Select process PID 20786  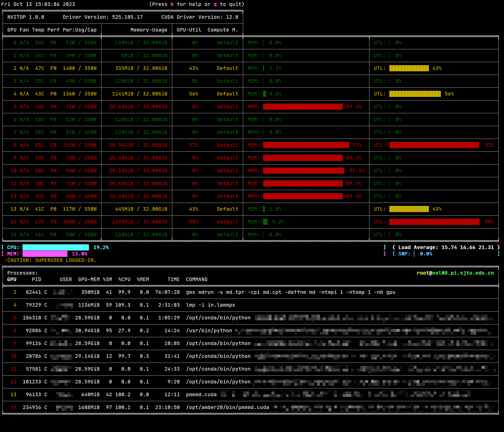34,356
